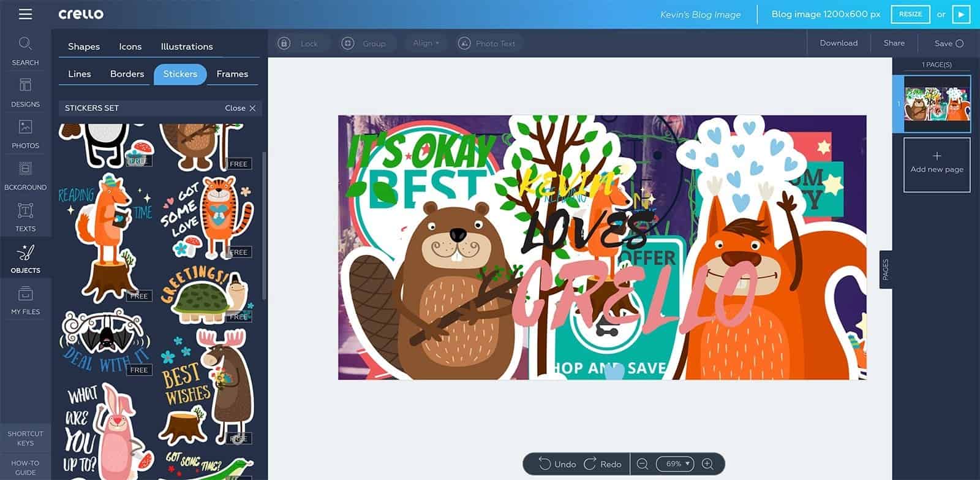
Task: Click the Crello logo
Action: click(x=81, y=13)
